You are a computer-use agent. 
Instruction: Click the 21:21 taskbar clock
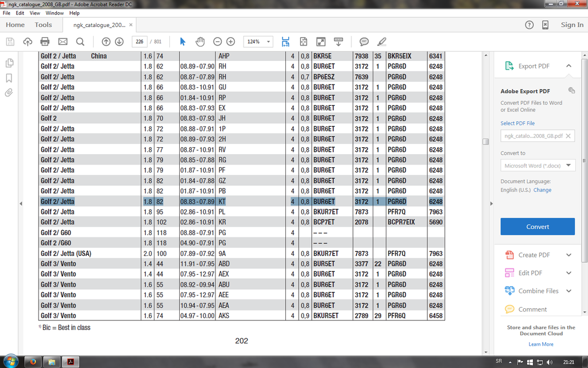point(568,362)
